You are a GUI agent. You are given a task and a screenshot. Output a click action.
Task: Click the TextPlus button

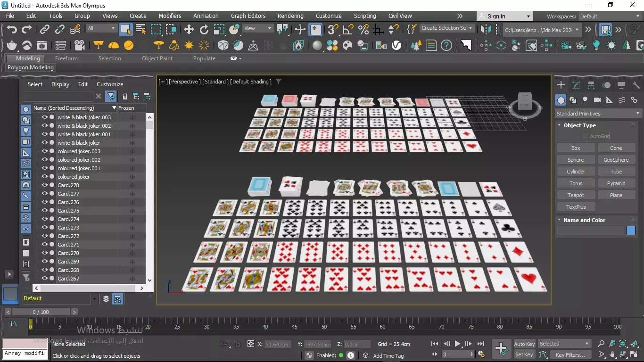(576, 207)
